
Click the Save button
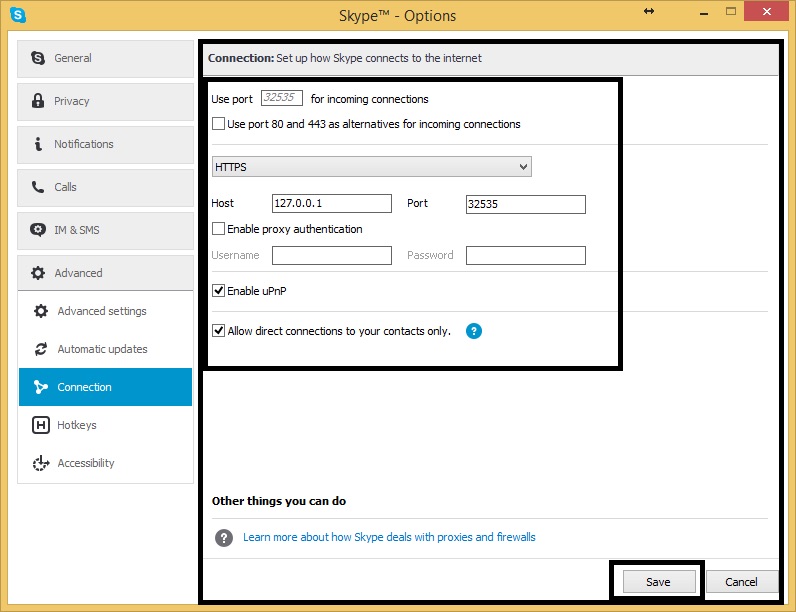point(659,582)
